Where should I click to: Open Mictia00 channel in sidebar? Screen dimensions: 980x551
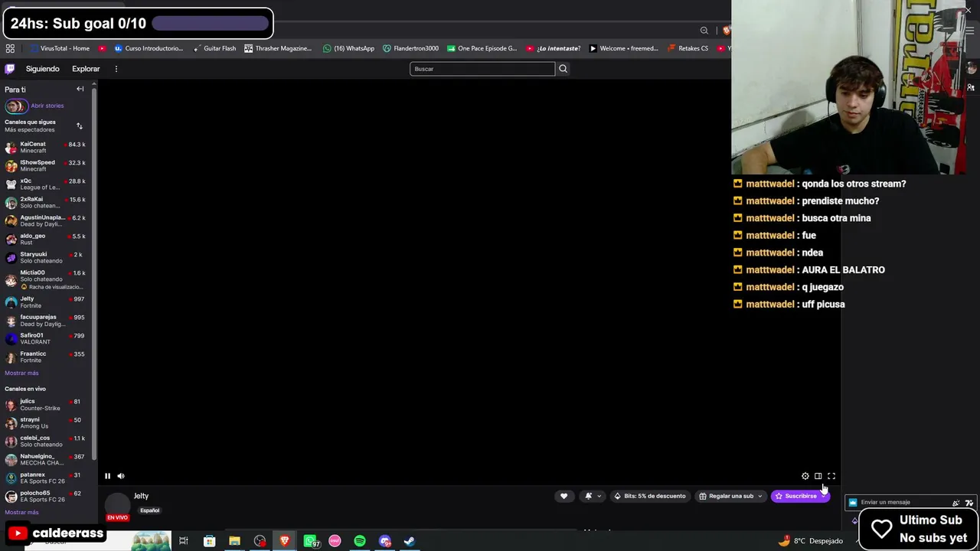(46, 279)
